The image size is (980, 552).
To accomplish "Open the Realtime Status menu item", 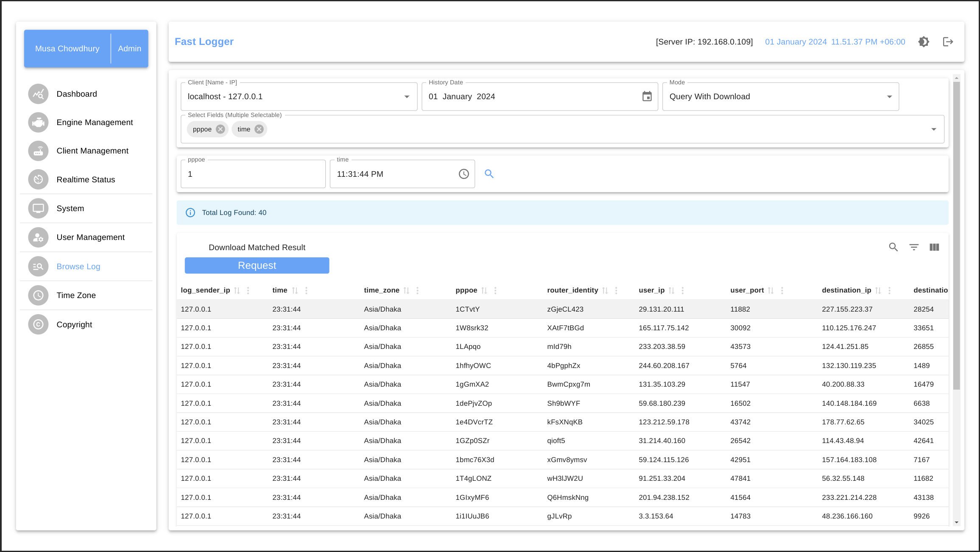I will click(x=86, y=180).
